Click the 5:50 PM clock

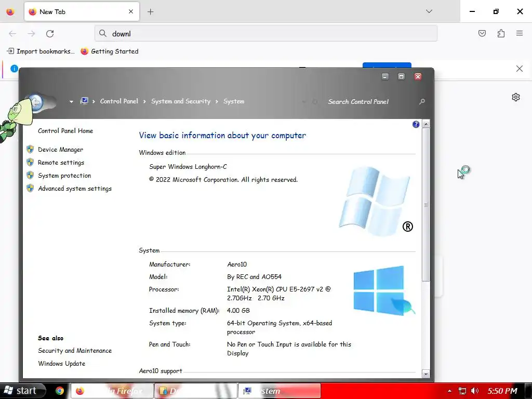pyautogui.click(x=502, y=391)
